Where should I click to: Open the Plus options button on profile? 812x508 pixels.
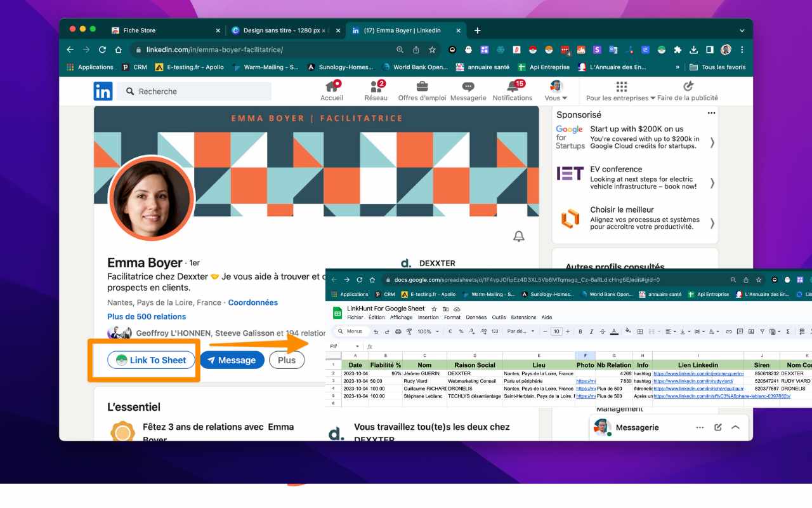point(287,360)
